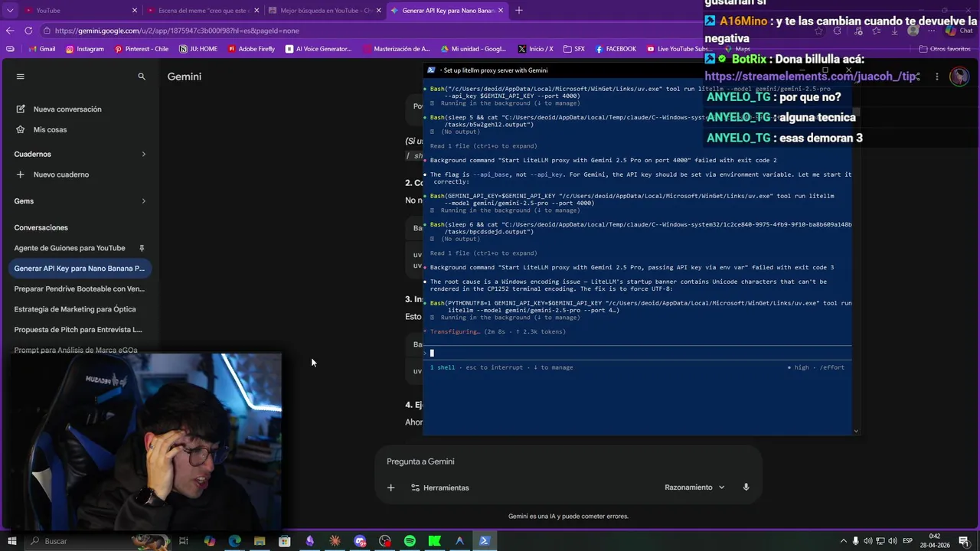
Task: Open the Razonamiento model dropdown
Action: 694,487
